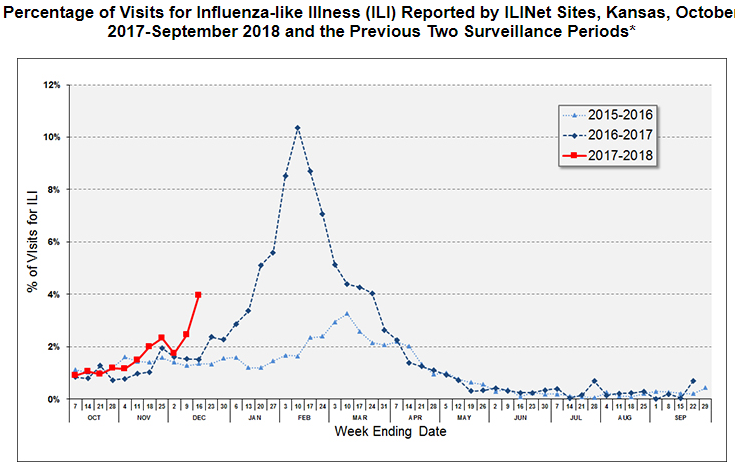Click the 2016-2017 peak point above 10%
The width and height of the screenshot is (747, 469).
[298, 128]
